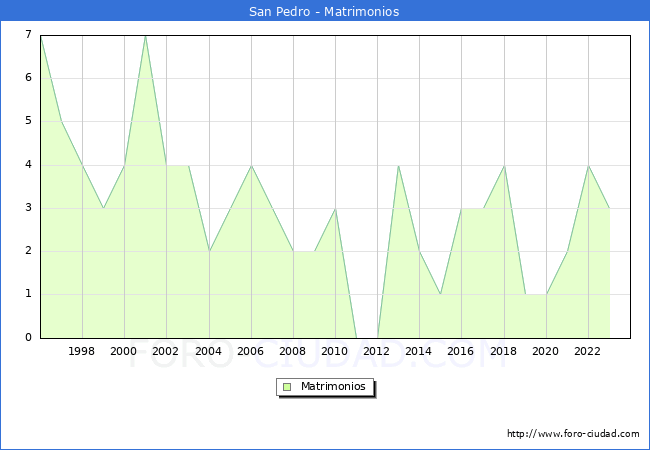Click the 2006 x-axis label

tap(250, 351)
